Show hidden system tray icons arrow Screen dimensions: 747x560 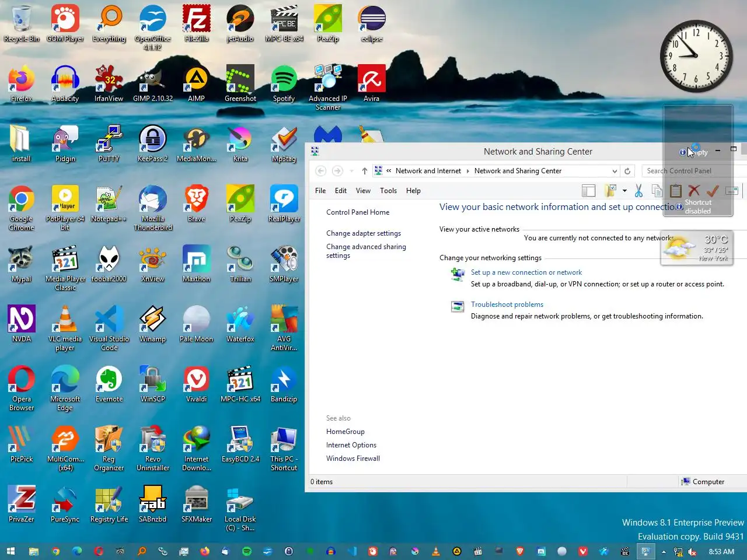click(x=664, y=552)
